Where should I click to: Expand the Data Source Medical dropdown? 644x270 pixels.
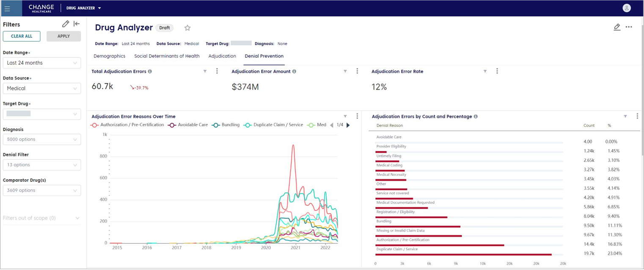coord(41,88)
